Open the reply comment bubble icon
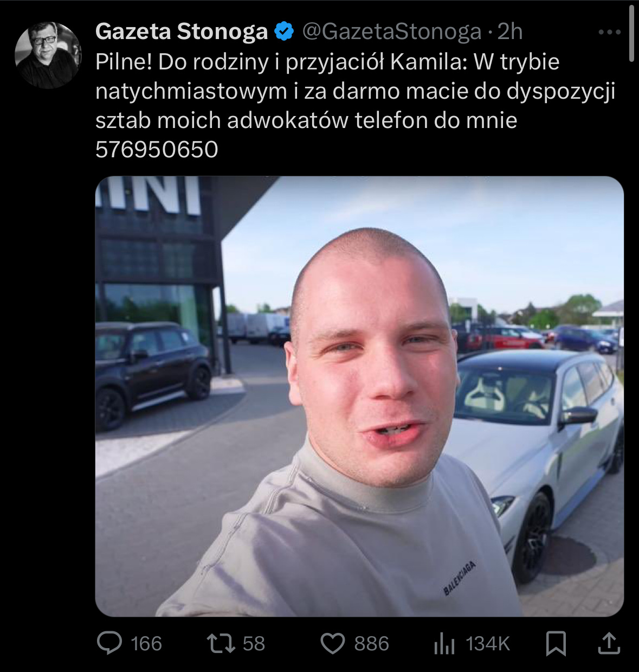639x672 pixels. click(109, 643)
